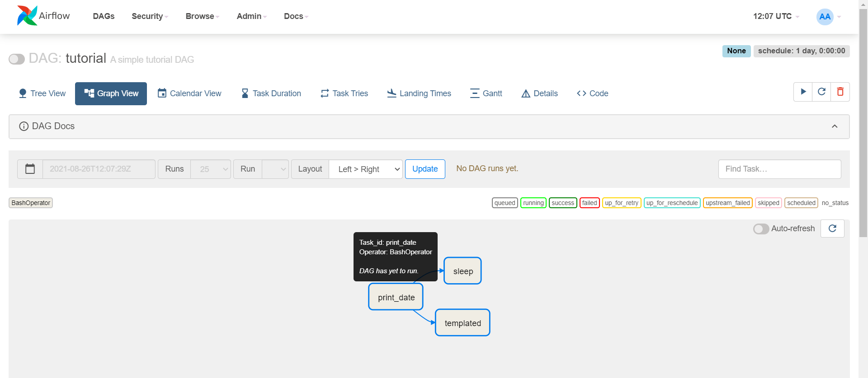Refresh DAG using top circular arrow icon

pos(821,92)
